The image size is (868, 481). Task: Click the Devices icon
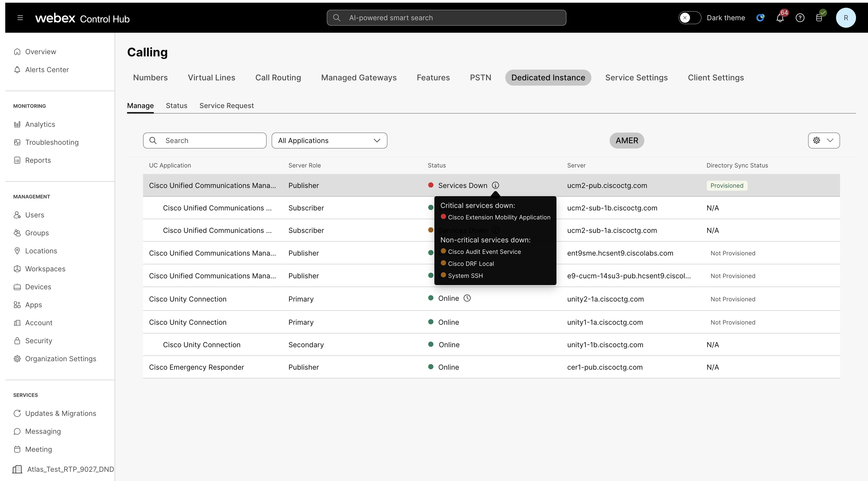pyautogui.click(x=17, y=287)
